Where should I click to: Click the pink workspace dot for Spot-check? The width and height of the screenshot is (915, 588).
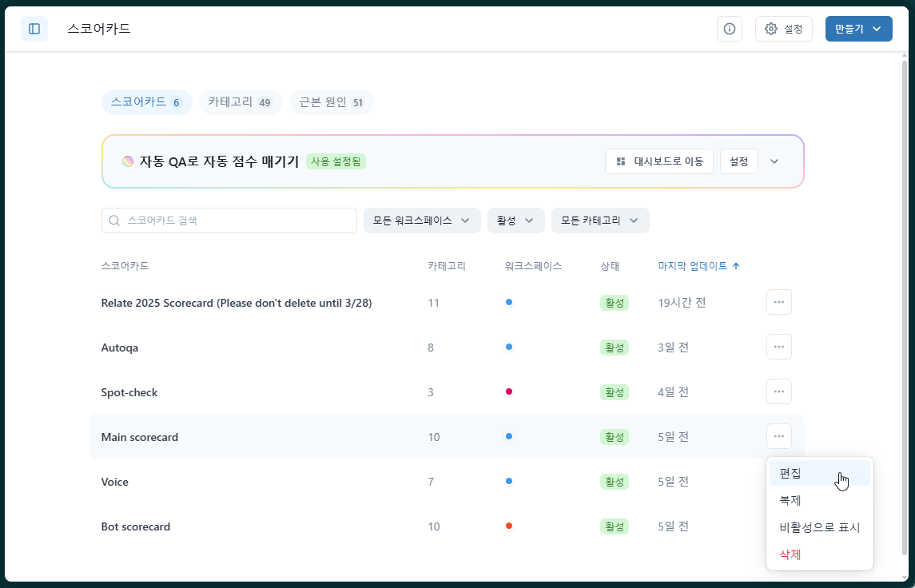(x=509, y=391)
